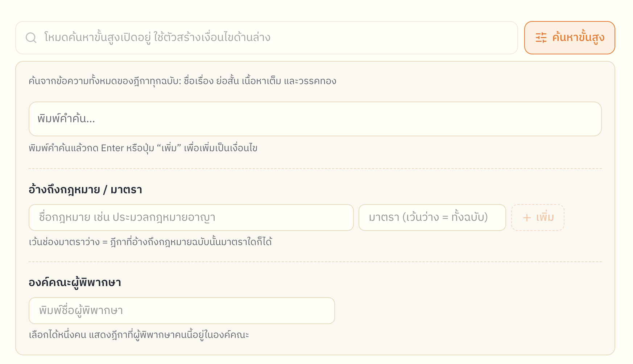Click the sliders icon on ค้นหาขั้นสูง button
This screenshot has width=633, height=364.
(x=541, y=38)
